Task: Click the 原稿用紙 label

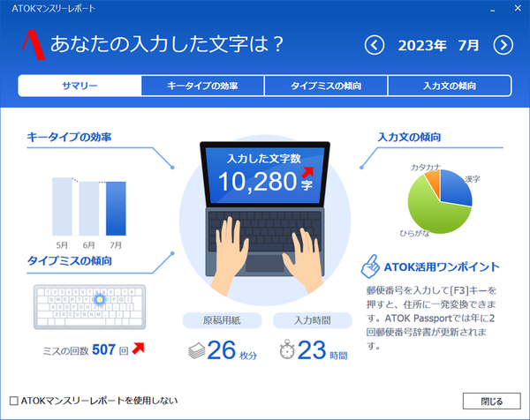Action: tap(222, 320)
